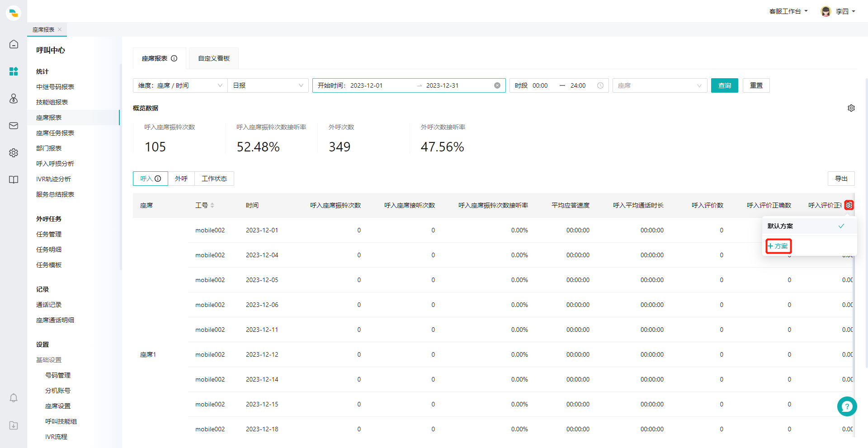The width and height of the screenshot is (868, 448).
Task: Open the contacts person icon in left rail
Action: tap(14, 99)
